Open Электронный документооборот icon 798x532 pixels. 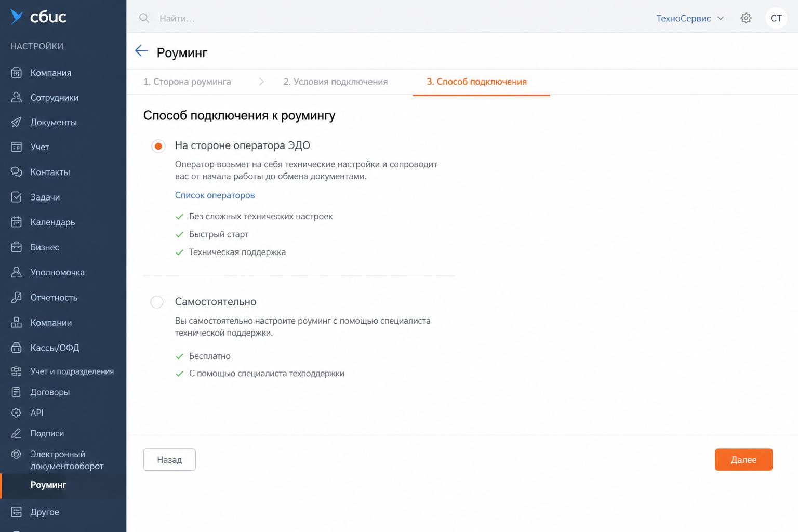[17, 454]
